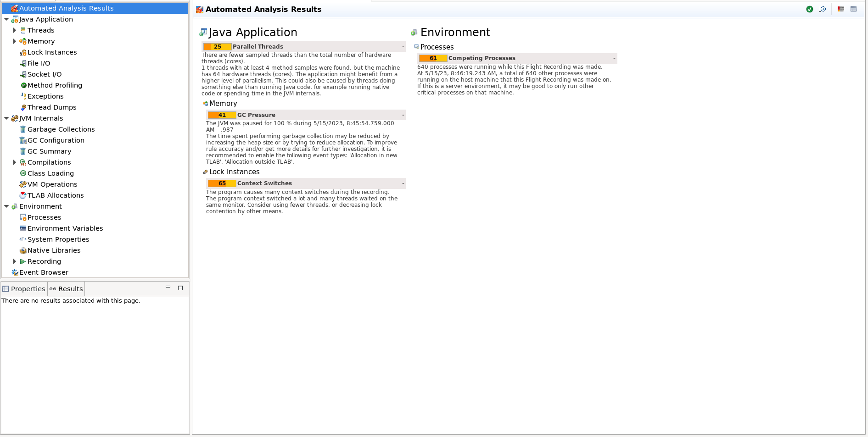Collapse the JVM Internals tree node
The height and width of the screenshot is (437, 868).
click(x=6, y=118)
